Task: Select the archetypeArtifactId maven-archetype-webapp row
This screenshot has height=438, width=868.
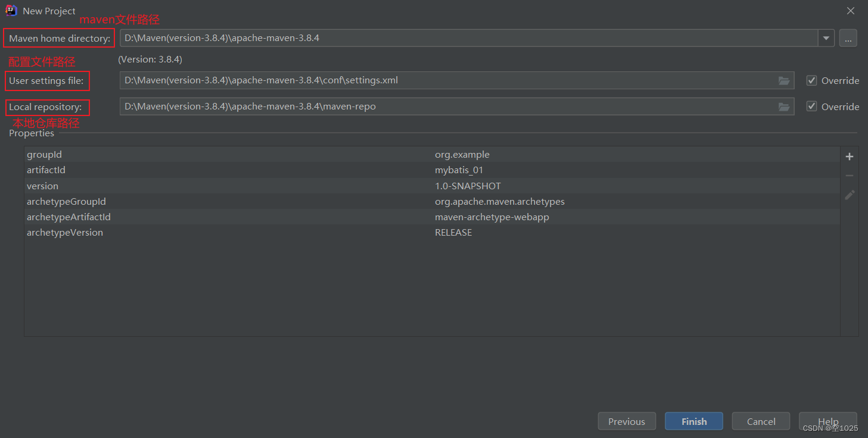Action: tap(238, 217)
